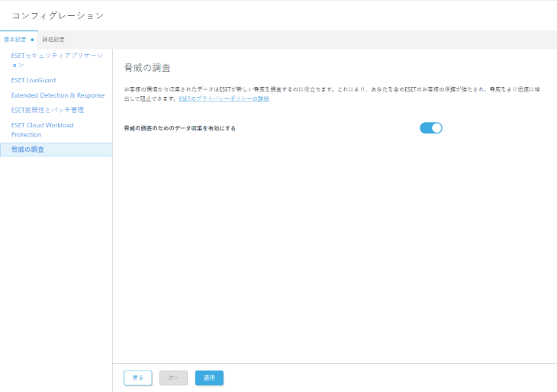The width and height of the screenshot is (557, 392).
Task: Disable threat research data collection toggle
Action: click(431, 128)
